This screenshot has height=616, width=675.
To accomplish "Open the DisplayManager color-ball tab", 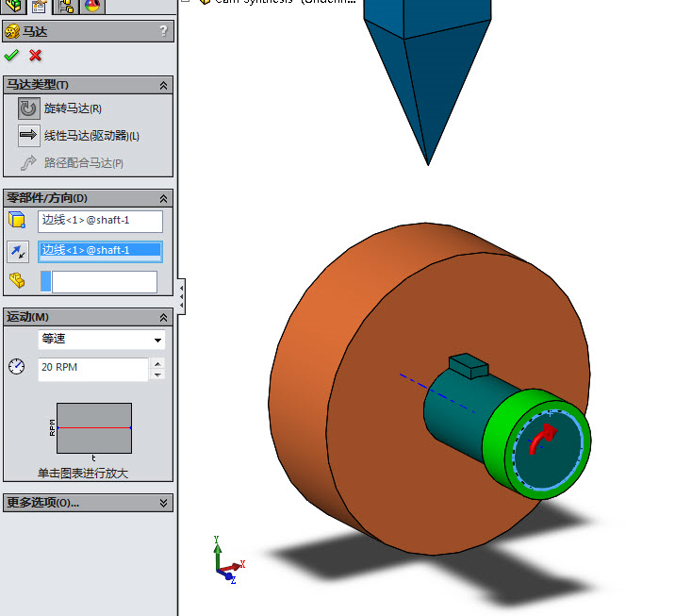I will (92, 7).
